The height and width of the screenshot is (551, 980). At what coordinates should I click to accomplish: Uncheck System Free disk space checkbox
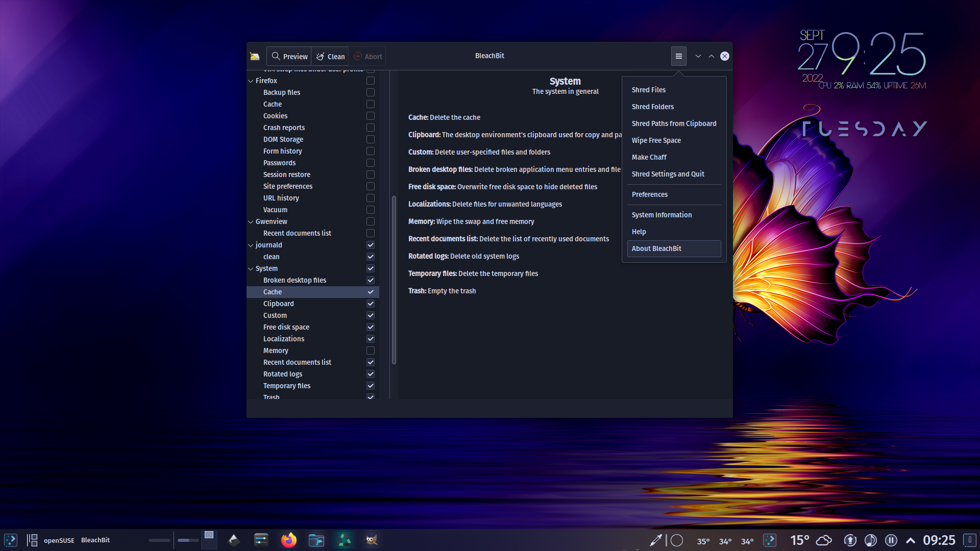click(x=371, y=327)
